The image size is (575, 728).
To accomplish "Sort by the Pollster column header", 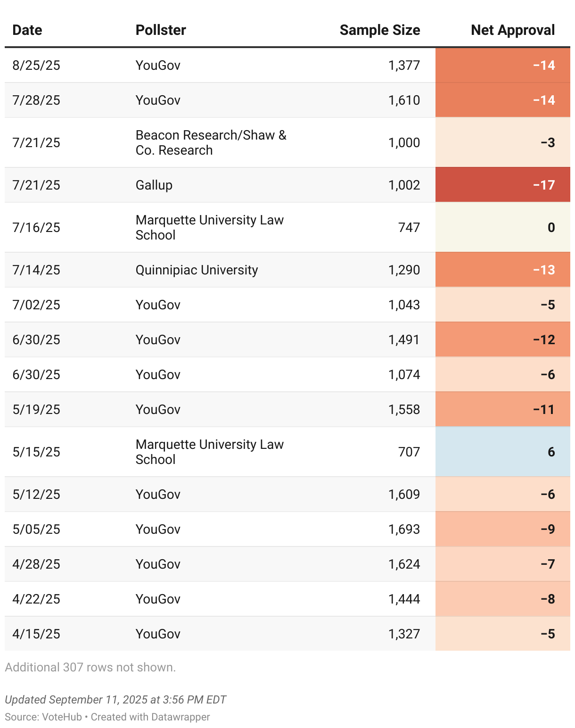I will (161, 30).
